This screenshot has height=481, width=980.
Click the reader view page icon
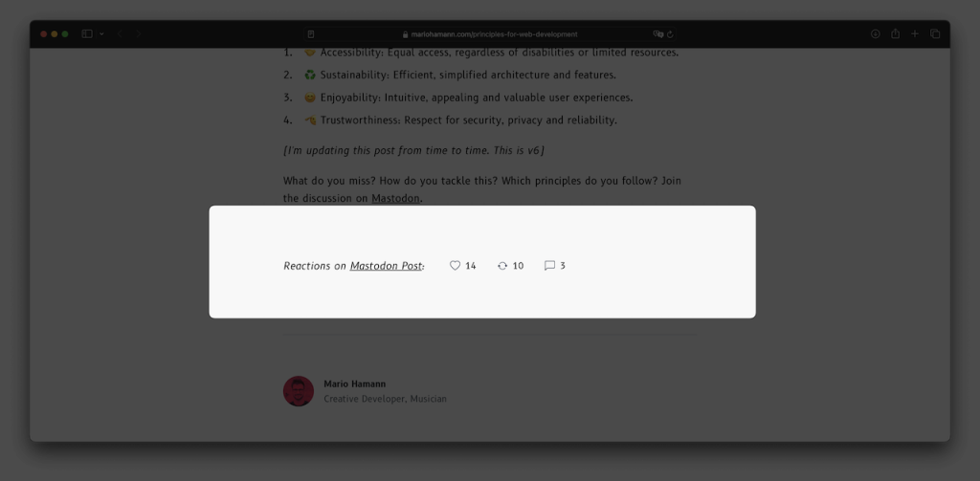coord(311,34)
